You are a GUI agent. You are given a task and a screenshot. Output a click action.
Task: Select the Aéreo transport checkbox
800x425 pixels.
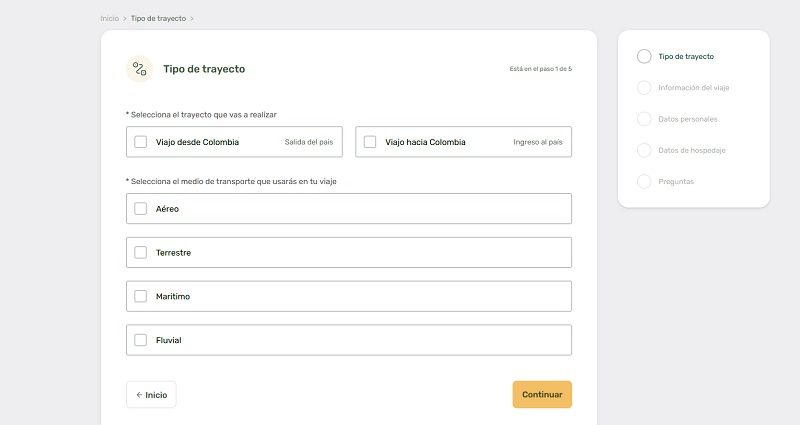(x=141, y=209)
